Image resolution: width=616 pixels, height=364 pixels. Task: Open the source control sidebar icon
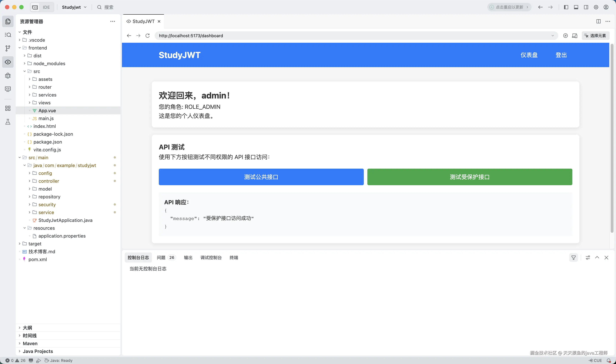tap(8, 48)
